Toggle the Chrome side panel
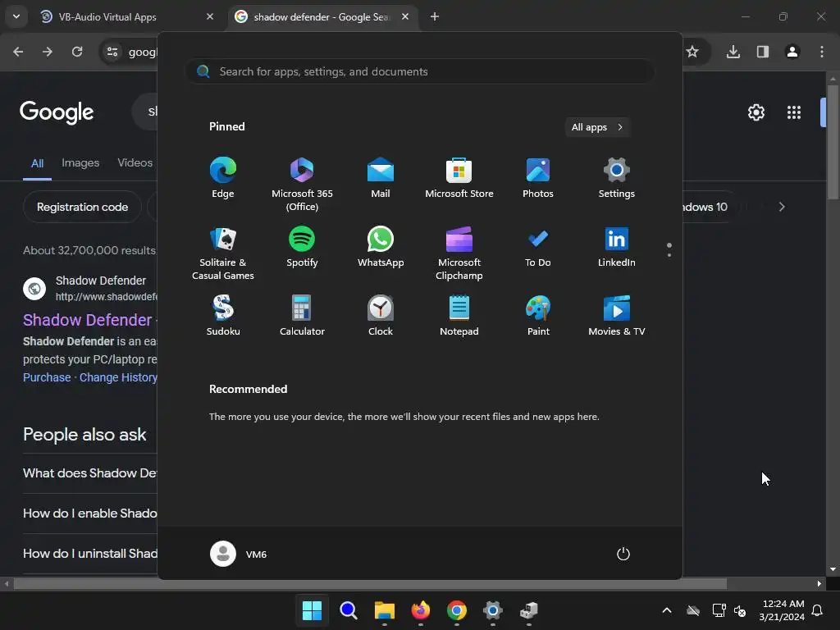 [x=763, y=52]
